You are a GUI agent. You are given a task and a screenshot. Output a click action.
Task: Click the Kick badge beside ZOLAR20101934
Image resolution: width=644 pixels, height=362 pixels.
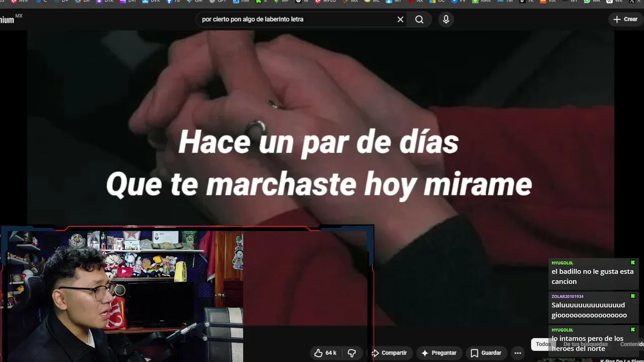pos(633,296)
